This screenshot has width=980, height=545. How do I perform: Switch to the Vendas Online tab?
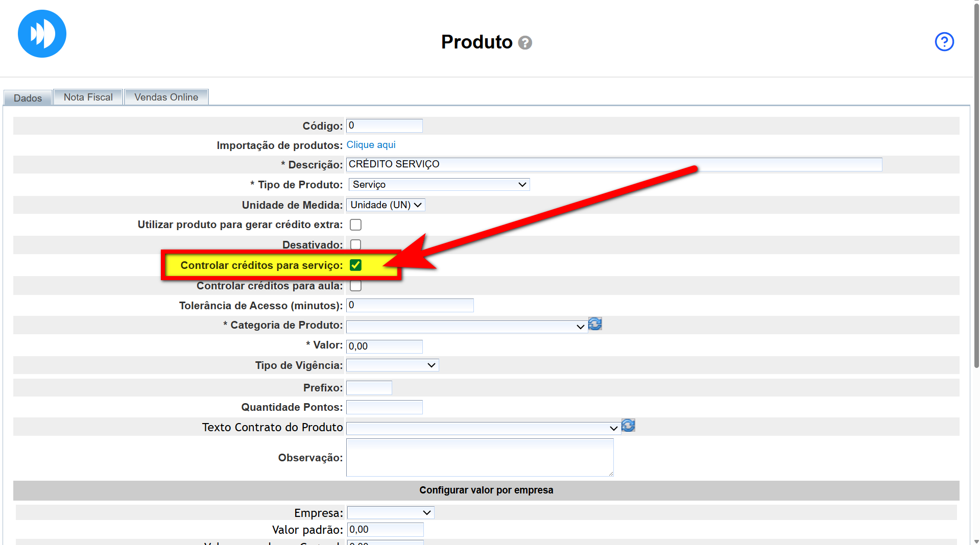pos(166,97)
